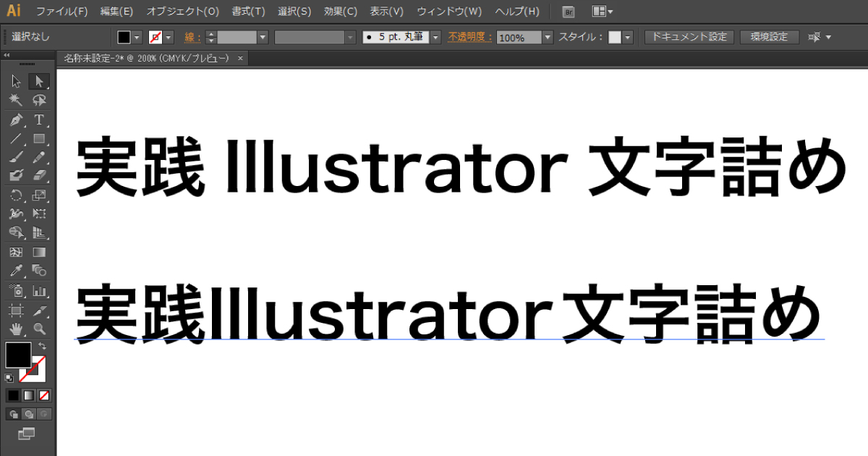Click the ドキュメント設定 button

click(689, 37)
